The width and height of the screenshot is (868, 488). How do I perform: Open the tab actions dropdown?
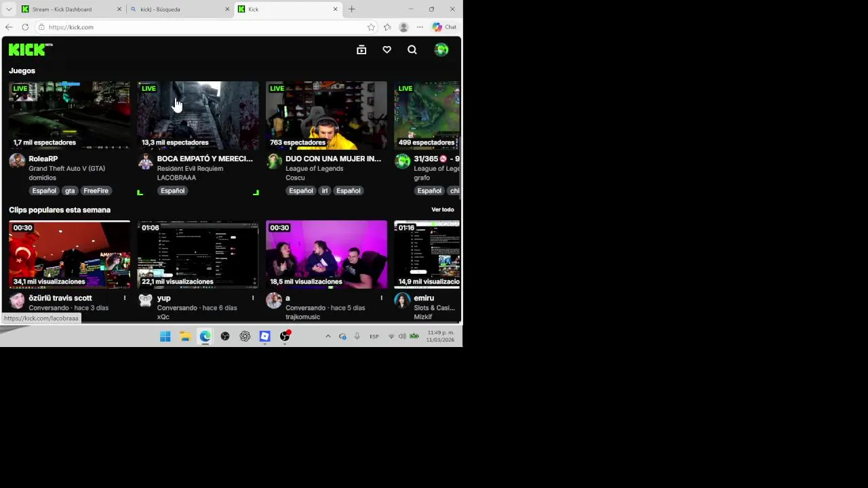9,9
